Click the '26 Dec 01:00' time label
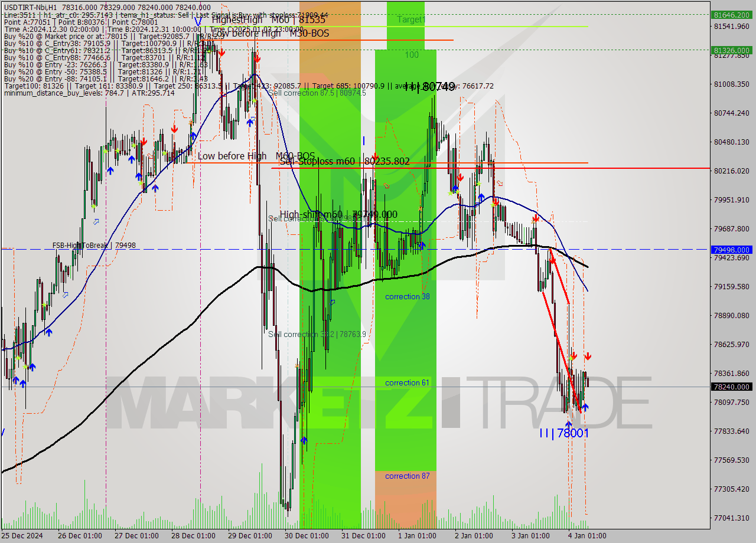The width and height of the screenshot is (756, 543). 79,536
